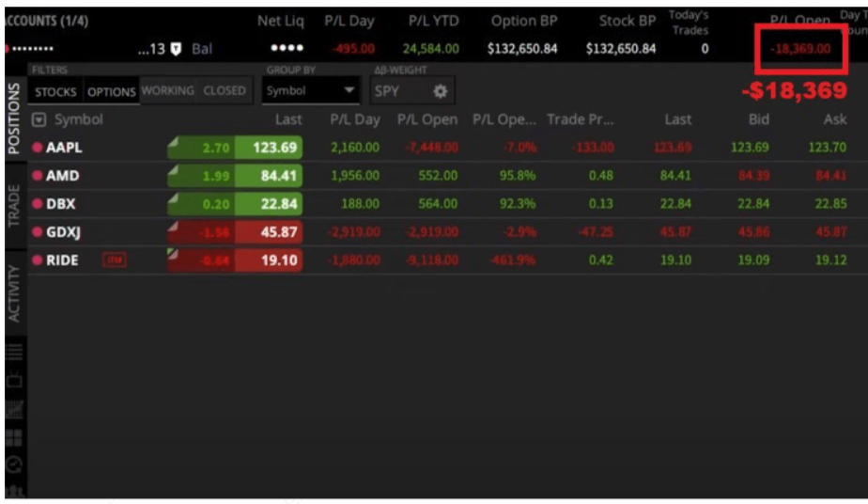Click the Accounts (1/4) header

tap(46, 21)
